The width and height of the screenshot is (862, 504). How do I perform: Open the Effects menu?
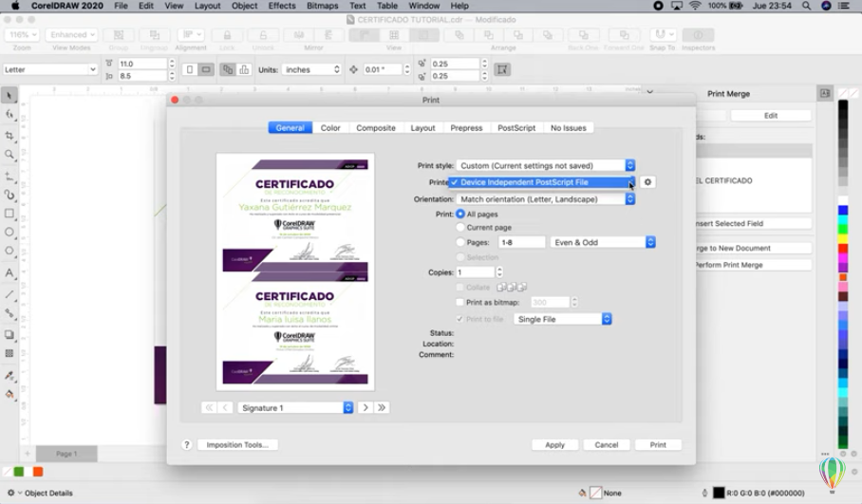(x=281, y=6)
